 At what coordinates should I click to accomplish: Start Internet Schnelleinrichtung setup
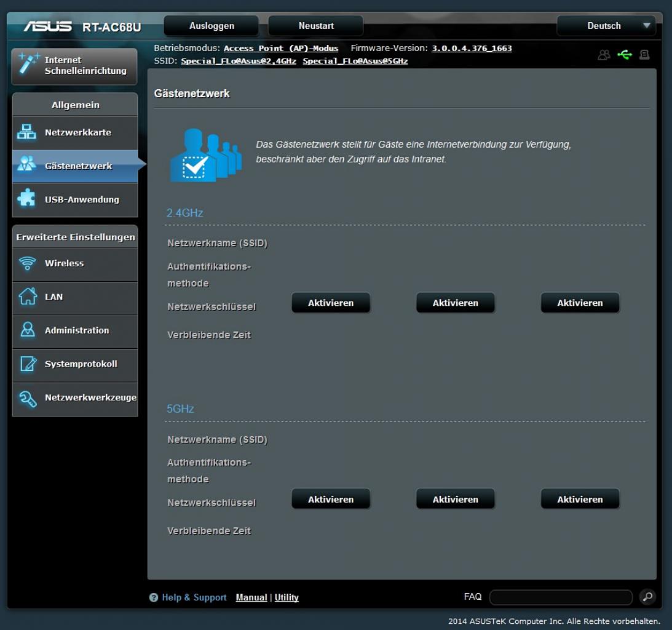[74, 66]
